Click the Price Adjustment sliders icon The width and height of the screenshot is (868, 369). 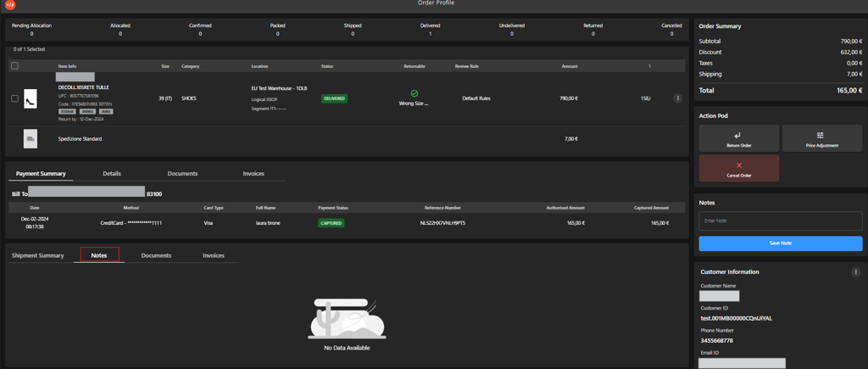[820, 135]
